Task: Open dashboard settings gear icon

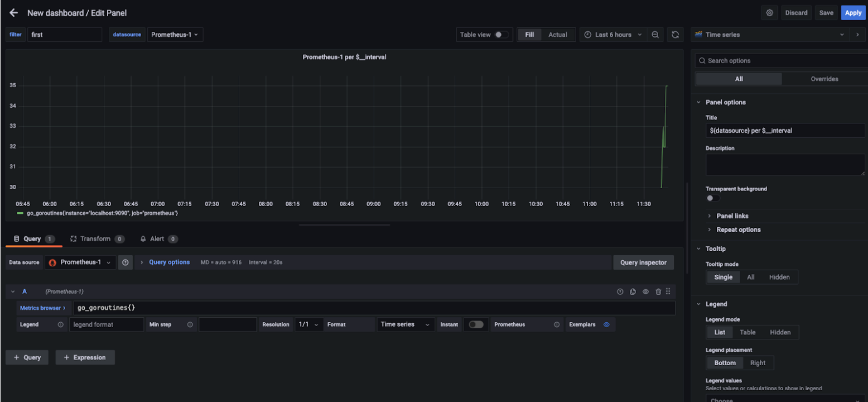Action: pyautogui.click(x=770, y=13)
